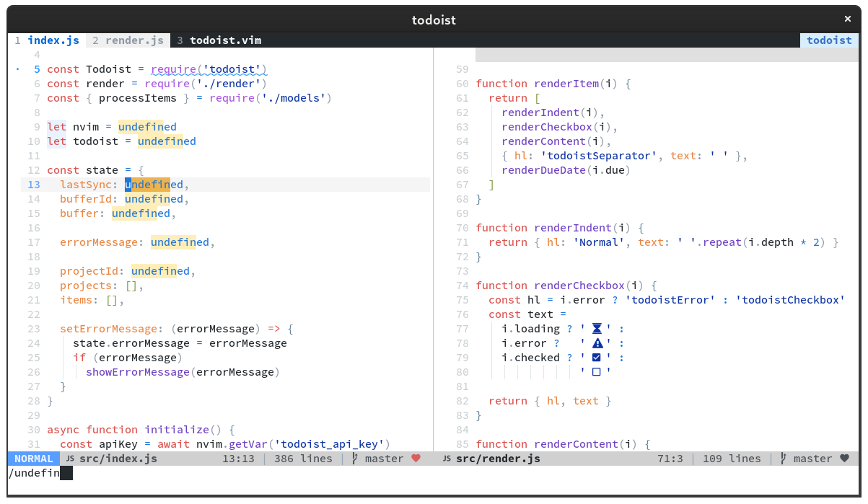Image resolution: width=868 pixels, height=504 pixels.
Task: Close the todoist window
Action: pos(848,19)
